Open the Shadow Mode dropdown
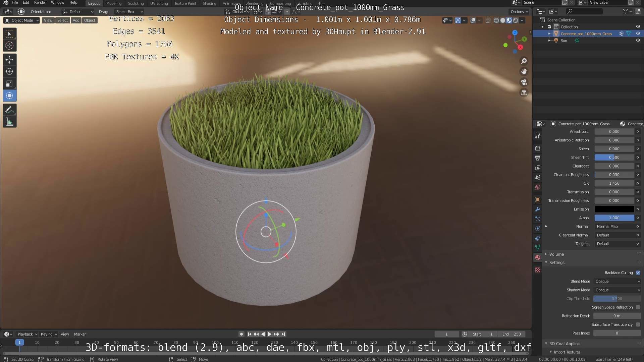 (x=617, y=290)
